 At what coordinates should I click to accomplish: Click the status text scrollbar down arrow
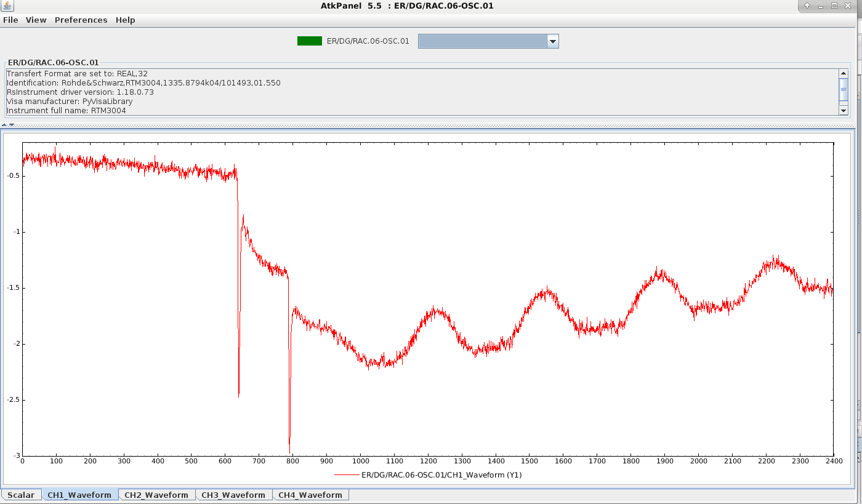pos(844,110)
